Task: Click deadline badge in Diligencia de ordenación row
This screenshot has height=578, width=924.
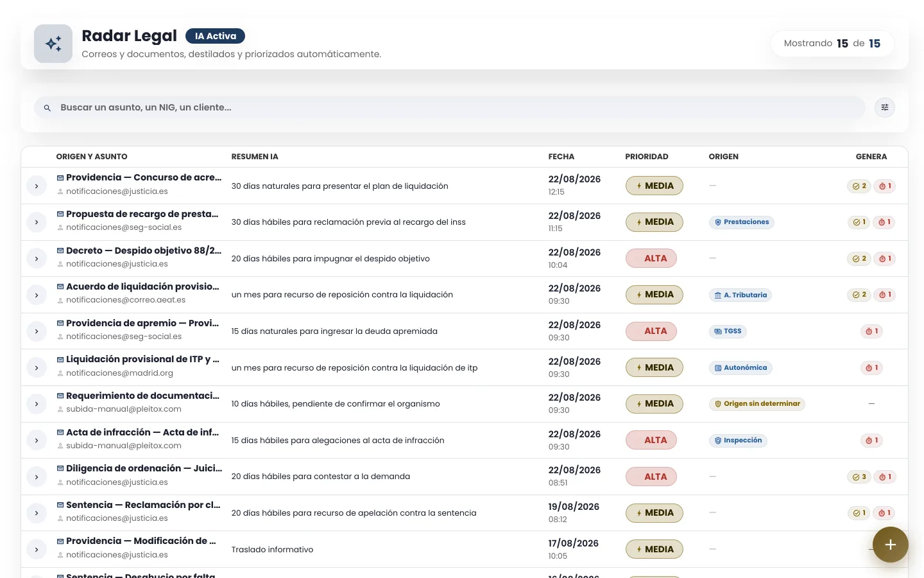Action: coord(884,477)
